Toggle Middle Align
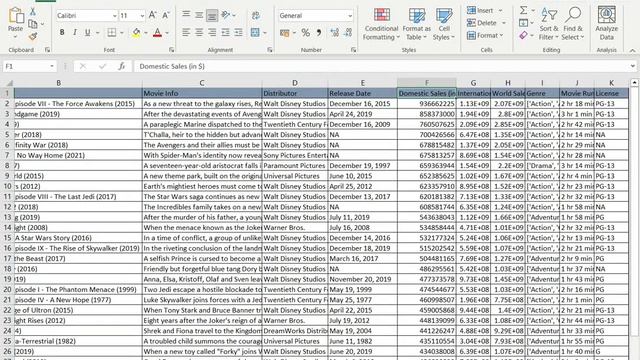 pos(199,15)
